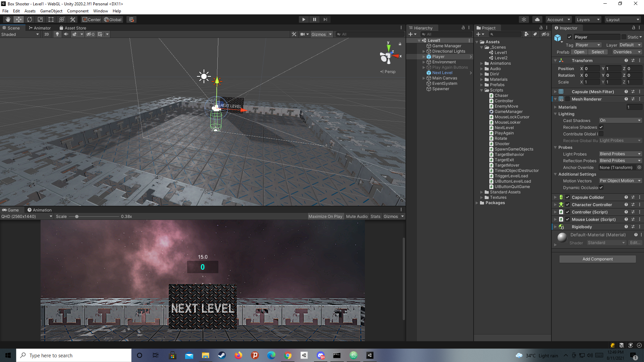Image resolution: width=644 pixels, height=362 pixels.
Task: Toggle Receive Shadows checkbox
Action: click(601, 127)
